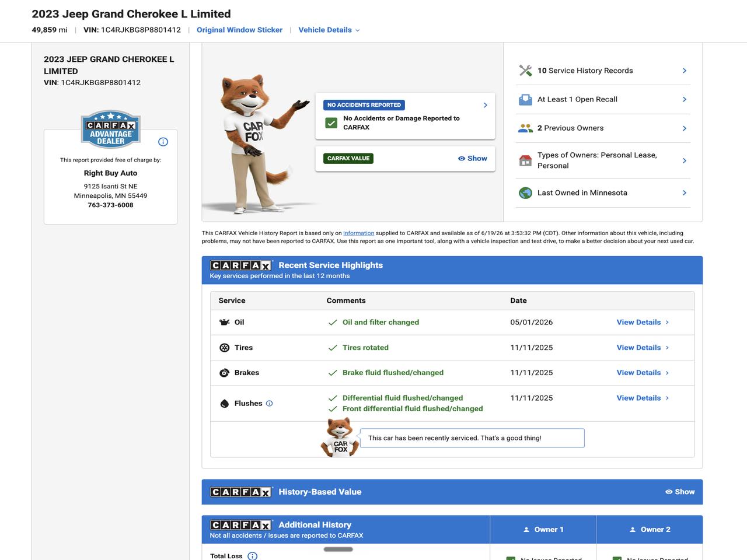Click the recently serviced speech bubble
747x560 pixels.
point(472,438)
